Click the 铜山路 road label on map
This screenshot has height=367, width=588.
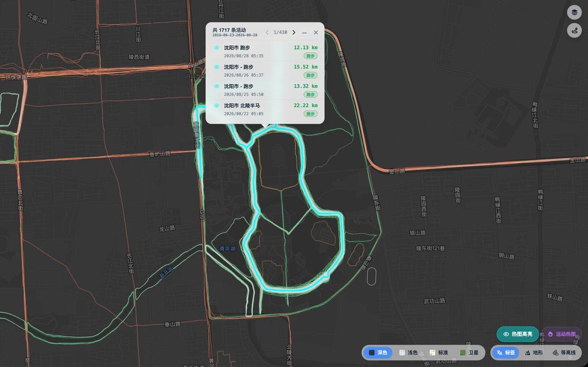pos(507,256)
